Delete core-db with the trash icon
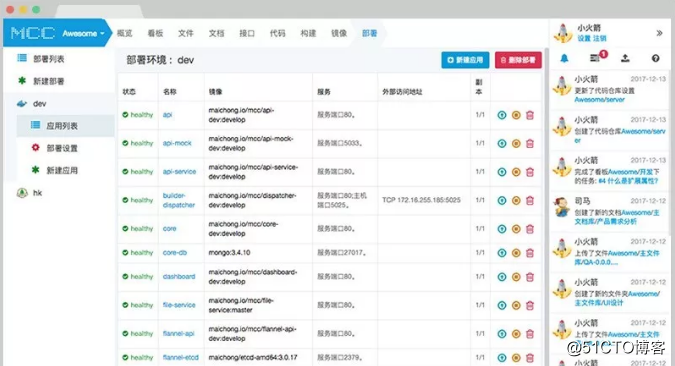The image size is (675, 366). 530,253
